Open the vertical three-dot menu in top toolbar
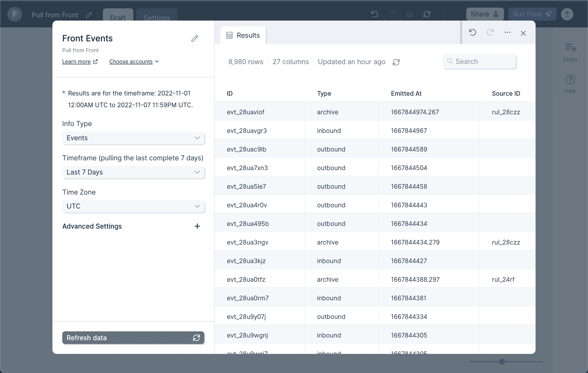 444,14
